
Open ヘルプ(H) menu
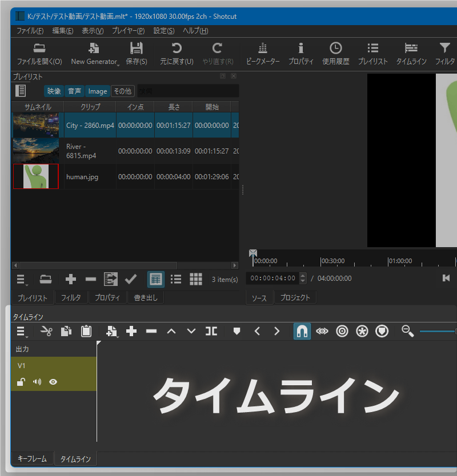(x=195, y=31)
